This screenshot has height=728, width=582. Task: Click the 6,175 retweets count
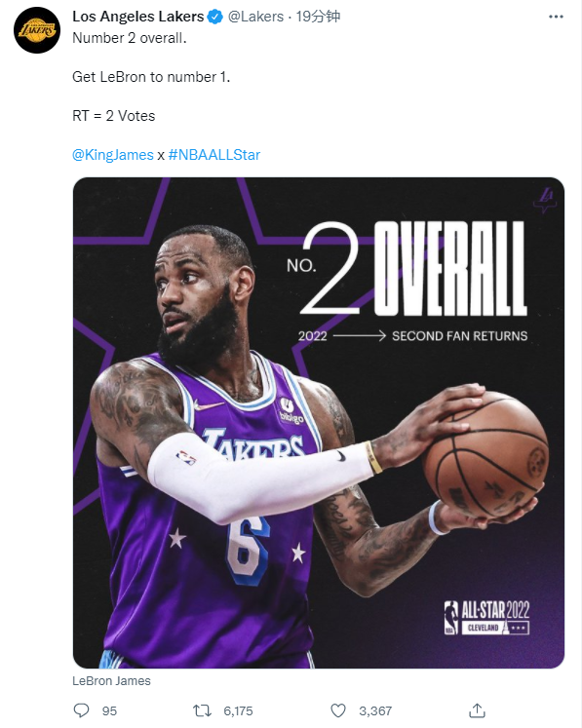click(238, 710)
